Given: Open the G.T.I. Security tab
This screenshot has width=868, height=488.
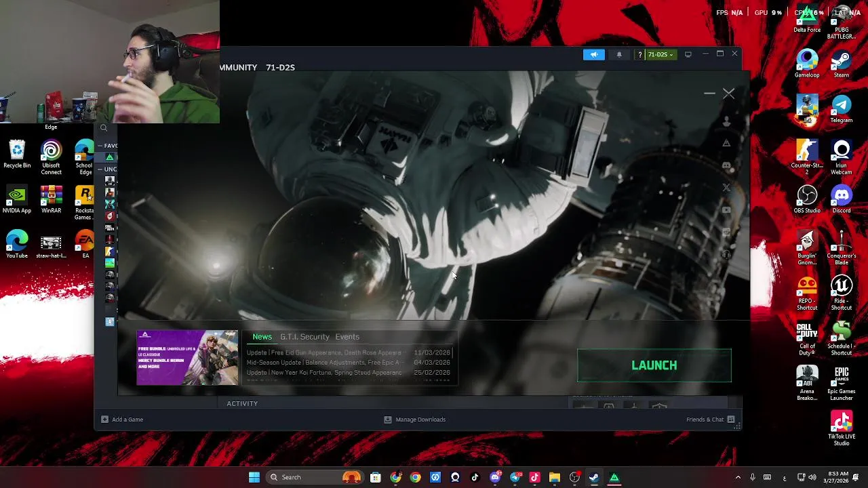Looking at the screenshot, I should (304, 337).
